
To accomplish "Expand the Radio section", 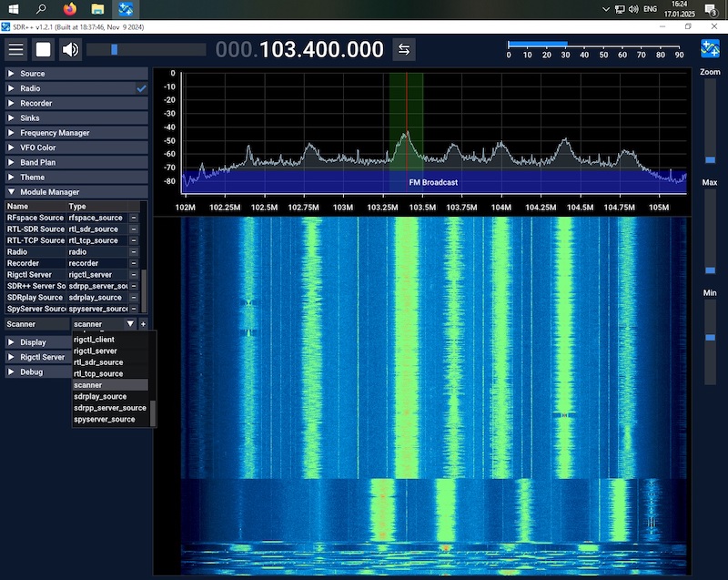I will point(76,88).
